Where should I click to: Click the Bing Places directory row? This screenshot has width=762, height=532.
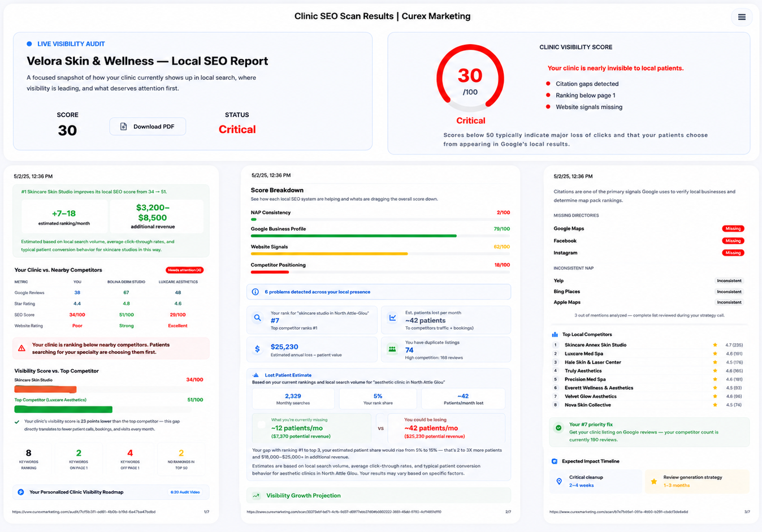click(649, 292)
